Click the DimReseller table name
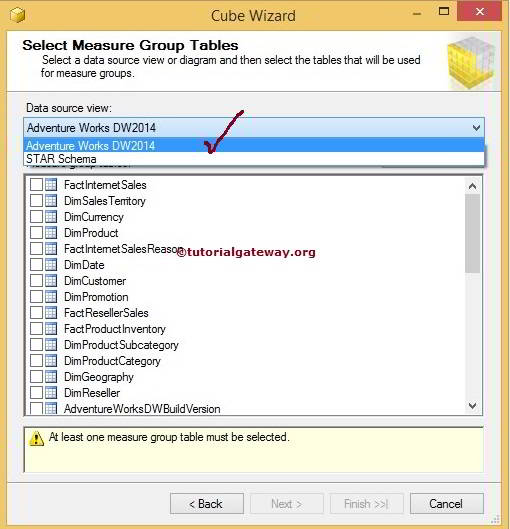Image resolution: width=510 pixels, height=529 pixels. (x=92, y=393)
